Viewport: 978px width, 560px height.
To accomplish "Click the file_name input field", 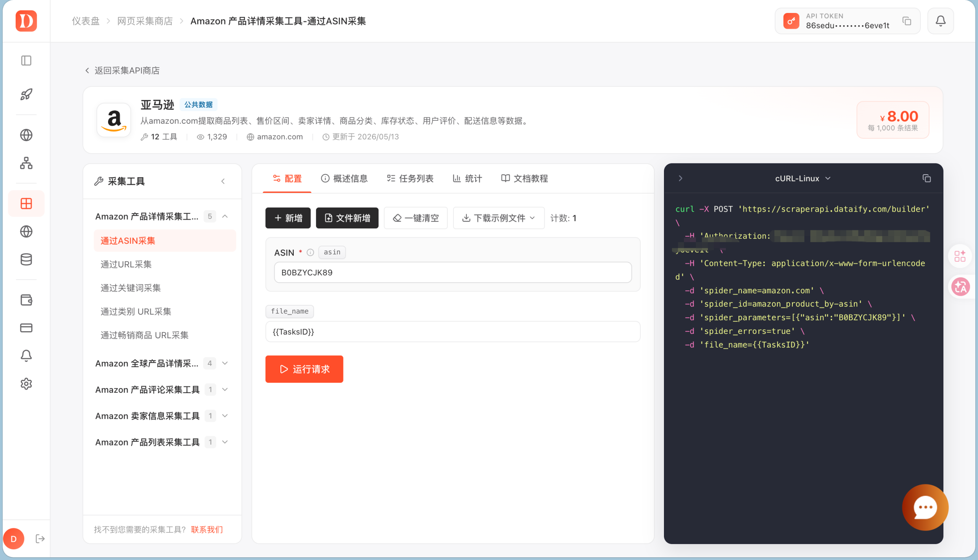I will coord(453,332).
